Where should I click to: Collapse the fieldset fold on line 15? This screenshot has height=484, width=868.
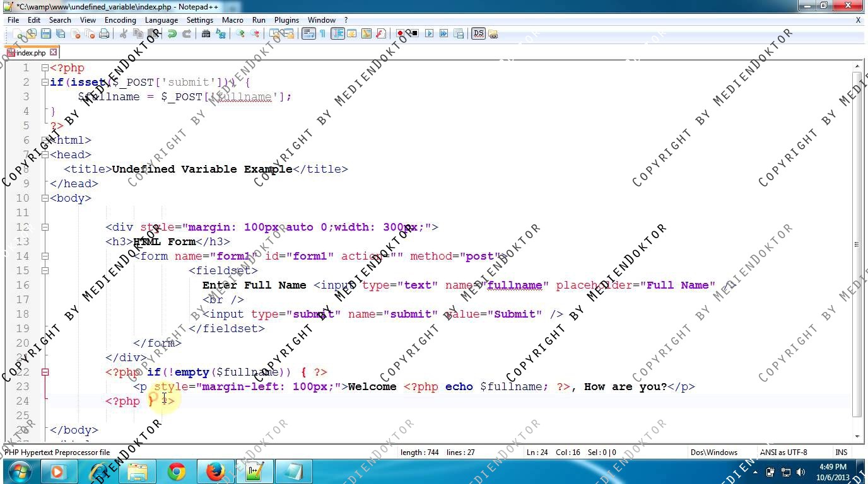[45, 271]
